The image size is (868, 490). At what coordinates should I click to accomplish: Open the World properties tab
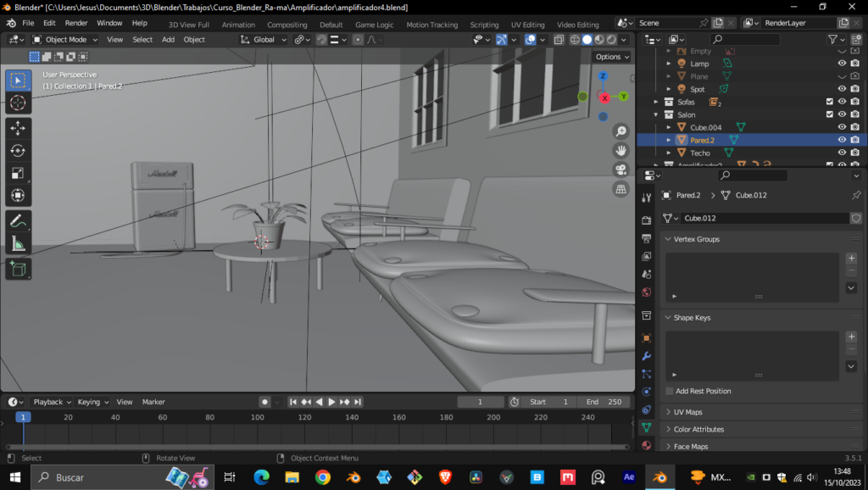[x=646, y=292]
